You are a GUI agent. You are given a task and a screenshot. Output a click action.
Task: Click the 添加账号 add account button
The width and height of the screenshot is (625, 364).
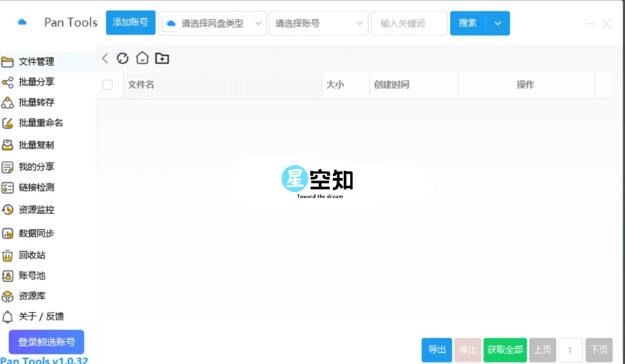coord(130,23)
